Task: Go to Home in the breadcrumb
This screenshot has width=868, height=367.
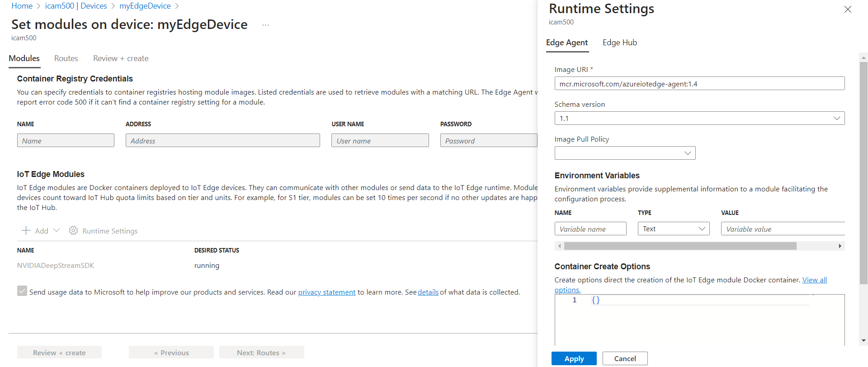Action: pyautogui.click(x=22, y=6)
